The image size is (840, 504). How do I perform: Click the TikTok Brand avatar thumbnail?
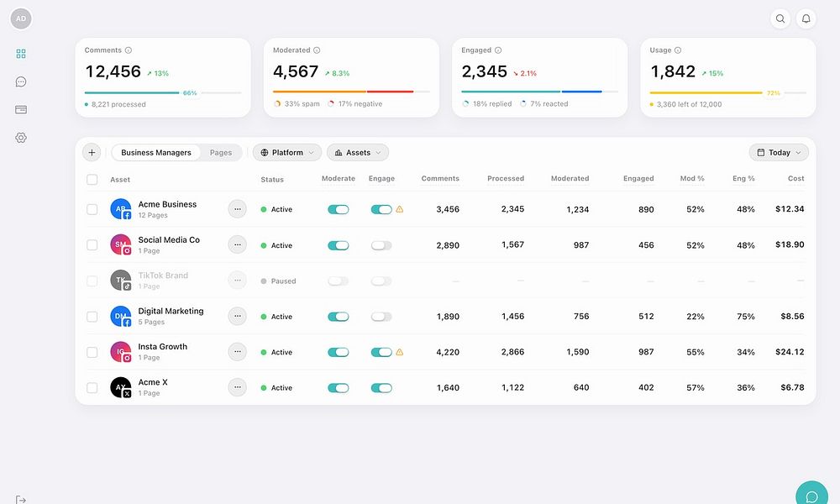pos(121,280)
